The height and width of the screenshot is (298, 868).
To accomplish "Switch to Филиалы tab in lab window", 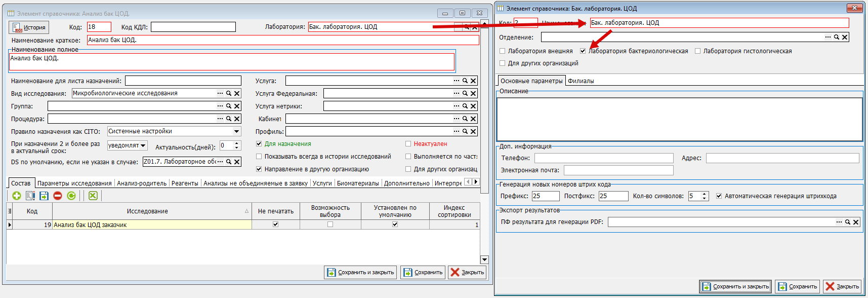I will click(581, 81).
